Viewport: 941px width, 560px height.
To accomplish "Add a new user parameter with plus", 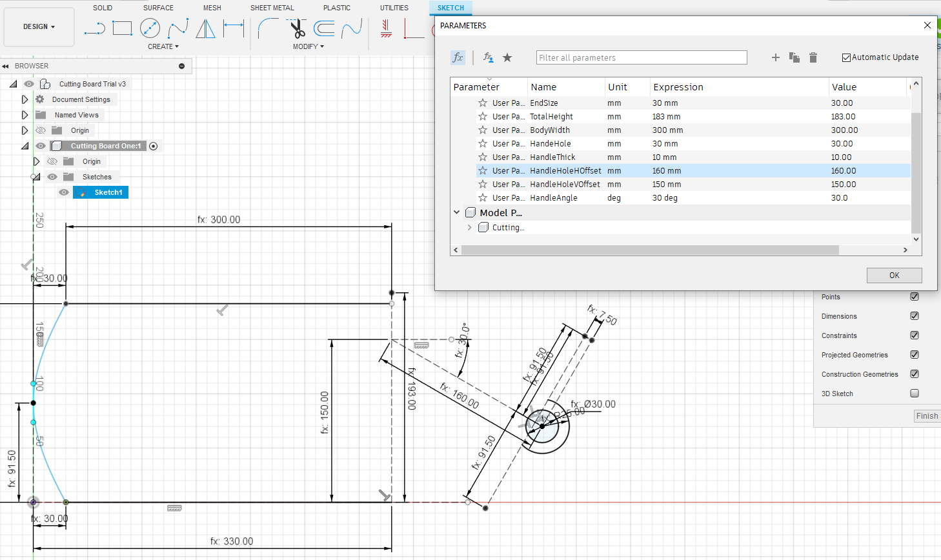I will tap(776, 57).
